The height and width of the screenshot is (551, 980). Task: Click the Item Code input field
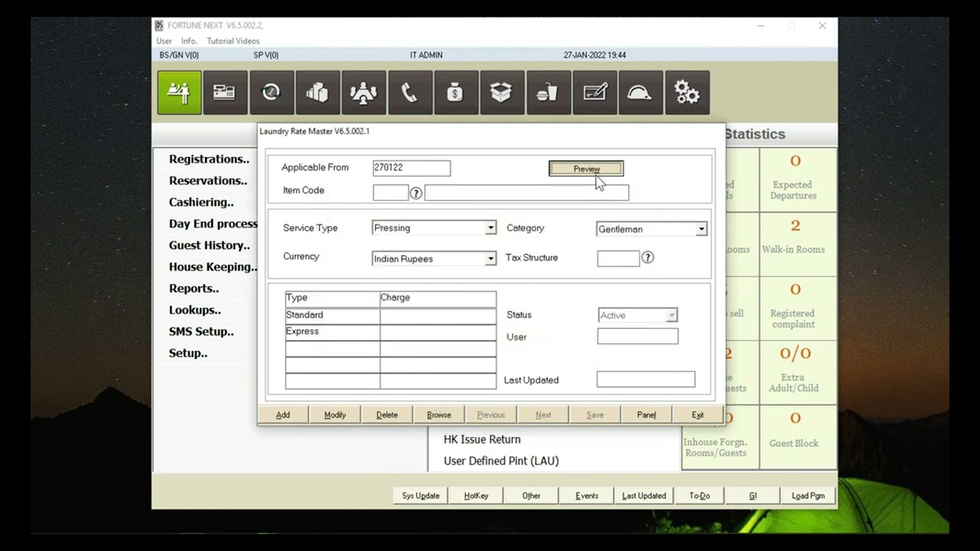tap(390, 193)
